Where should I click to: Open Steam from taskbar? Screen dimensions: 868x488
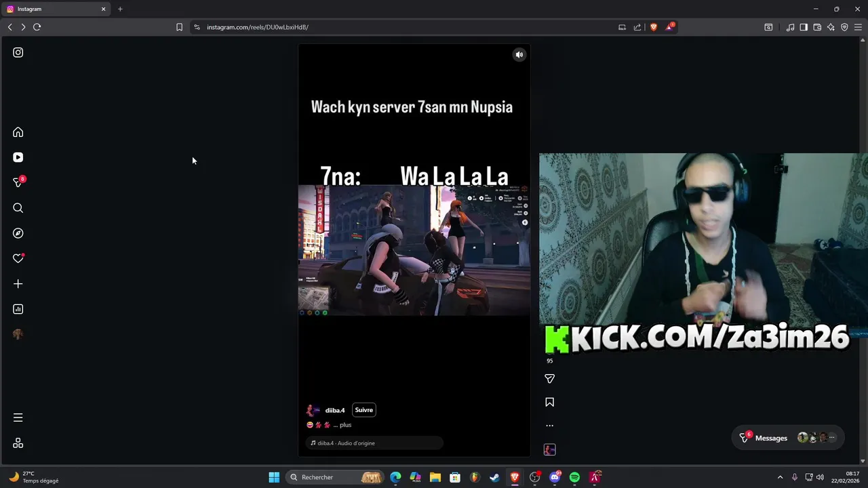pos(494,477)
